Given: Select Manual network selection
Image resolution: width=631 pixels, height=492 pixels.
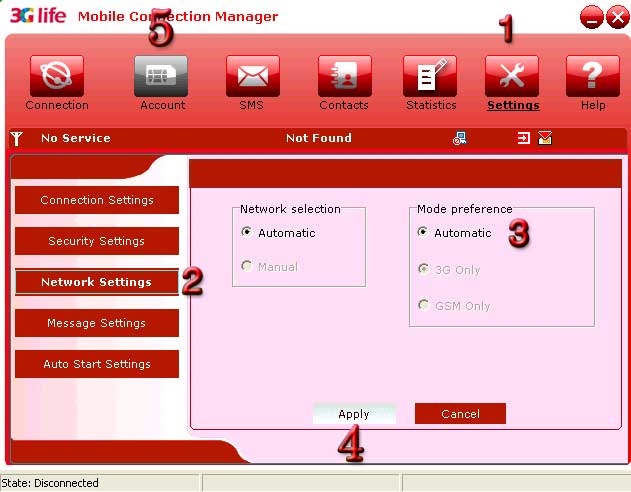Looking at the screenshot, I should [x=247, y=267].
